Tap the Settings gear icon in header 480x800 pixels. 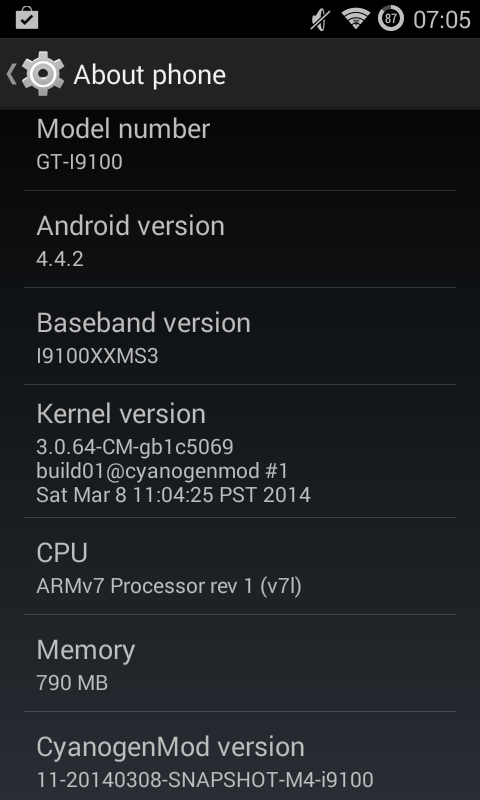pyautogui.click(x=43, y=73)
